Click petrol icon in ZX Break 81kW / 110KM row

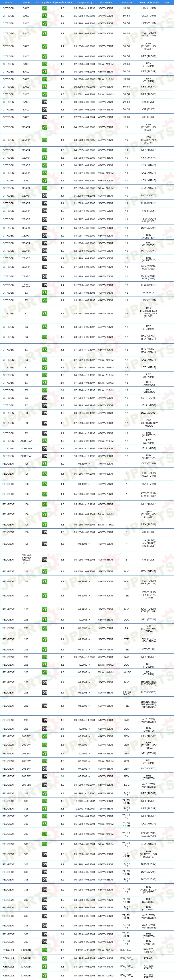(x=45, y=441)
